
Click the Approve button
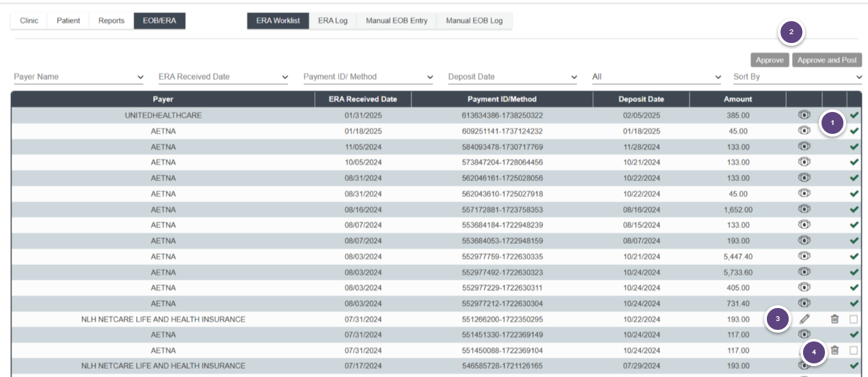click(770, 60)
